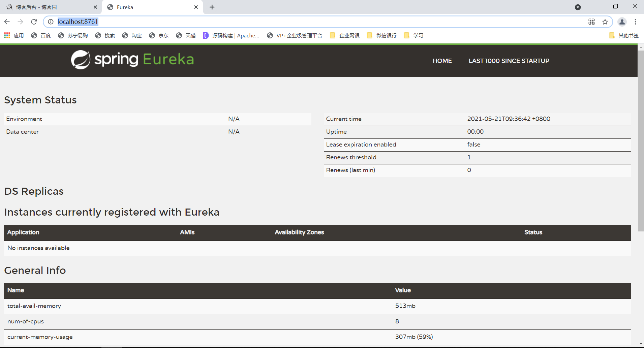Expand the 其他书签 bookmark folder
This screenshot has height=348, width=644.
tap(624, 35)
